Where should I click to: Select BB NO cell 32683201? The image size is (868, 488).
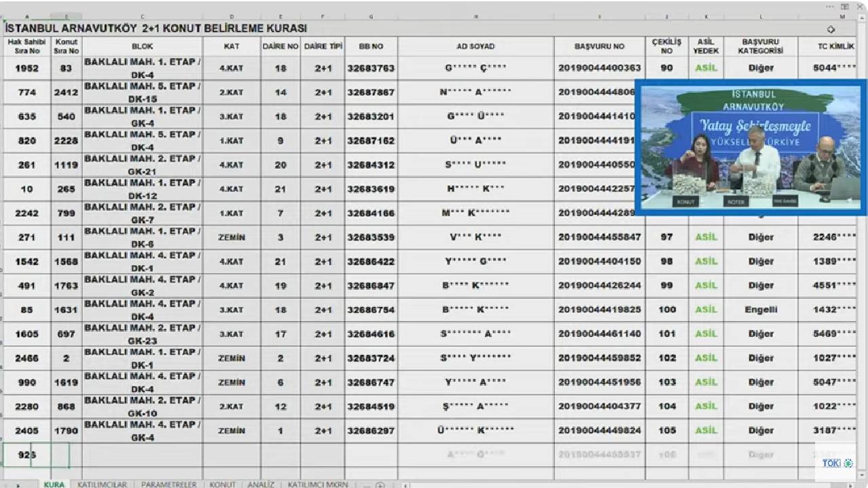click(371, 117)
